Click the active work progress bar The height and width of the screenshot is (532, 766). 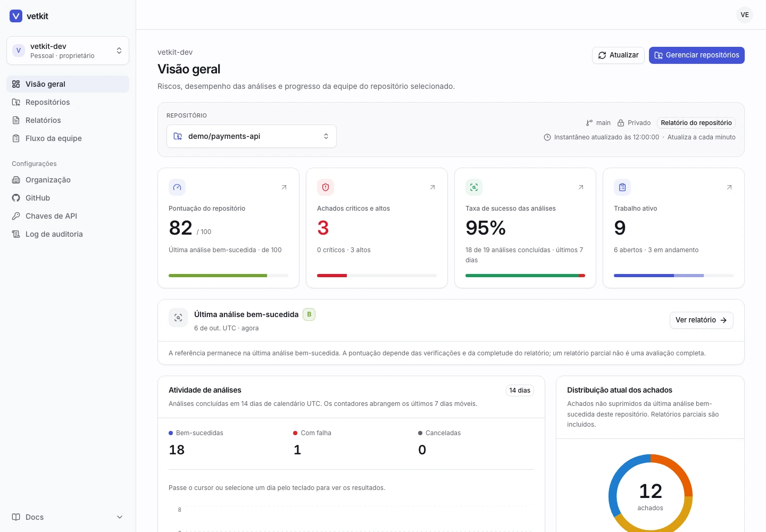tap(673, 276)
